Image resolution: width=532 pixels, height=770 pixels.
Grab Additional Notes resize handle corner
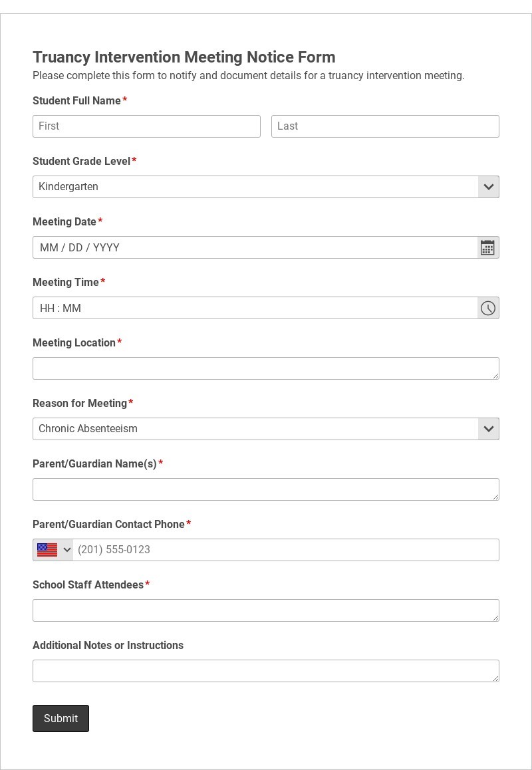click(495, 679)
